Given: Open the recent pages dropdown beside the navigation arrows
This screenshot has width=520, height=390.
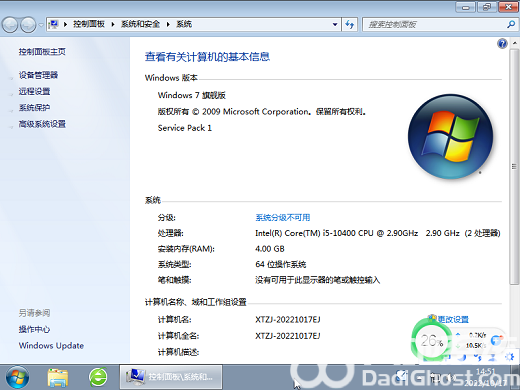Looking at the screenshot, I should coord(41,25).
